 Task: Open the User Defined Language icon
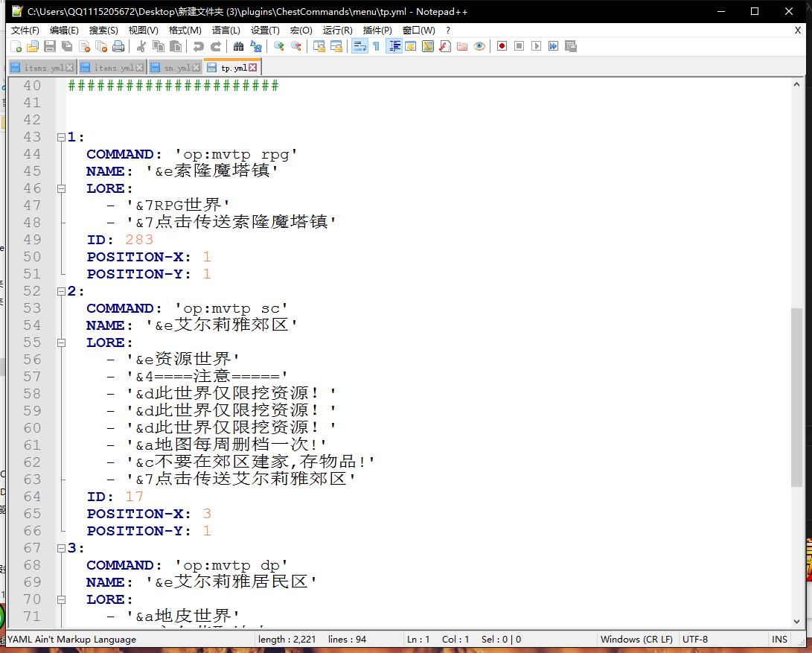pos(411,47)
